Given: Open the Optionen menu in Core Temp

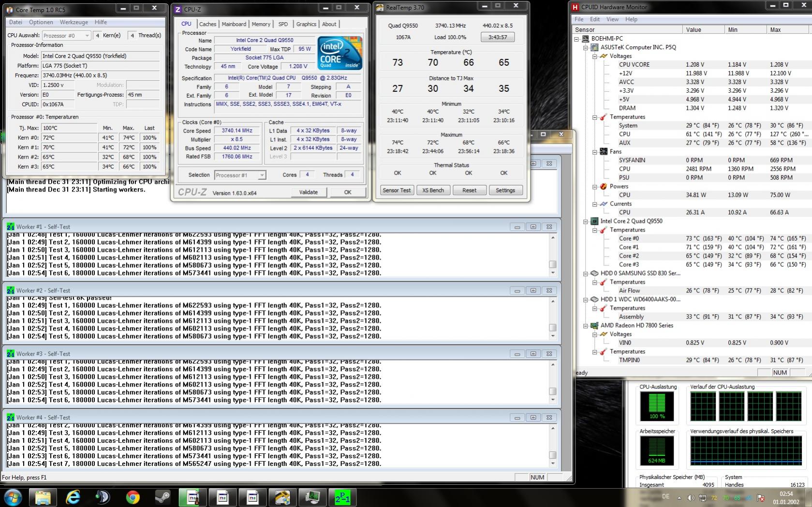Looking at the screenshot, I should coord(41,22).
